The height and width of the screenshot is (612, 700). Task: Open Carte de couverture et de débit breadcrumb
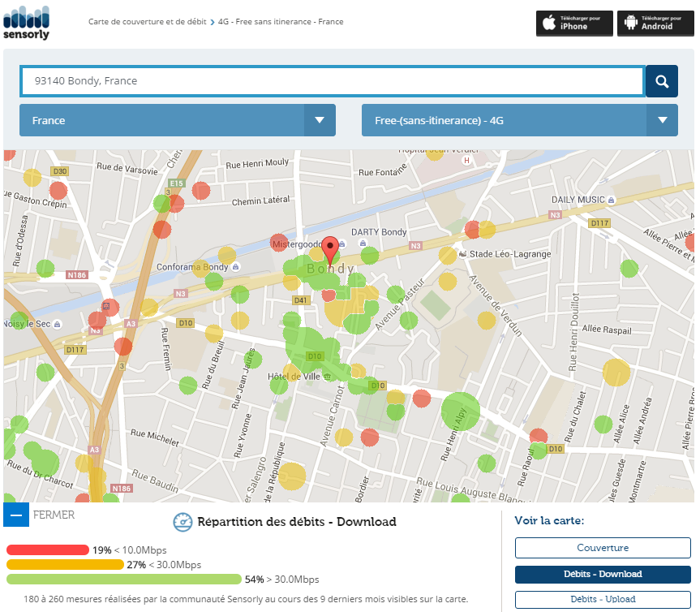click(x=147, y=22)
